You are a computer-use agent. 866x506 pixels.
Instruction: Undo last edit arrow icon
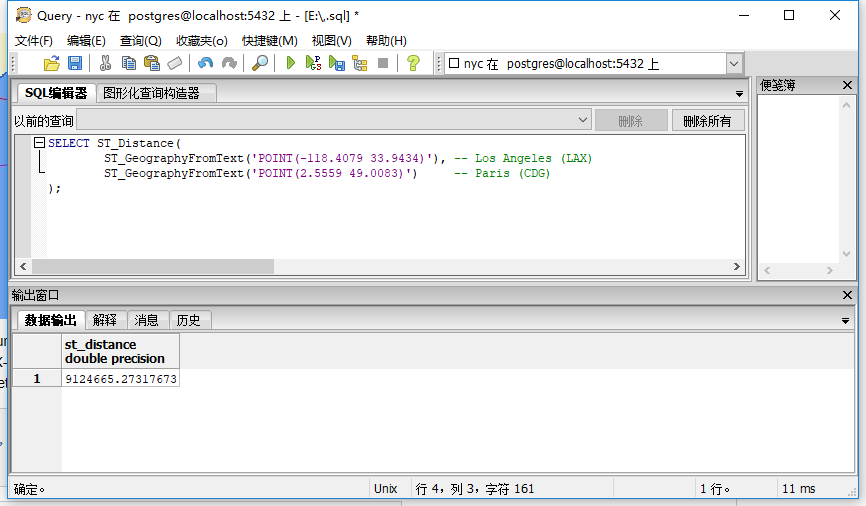point(205,64)
